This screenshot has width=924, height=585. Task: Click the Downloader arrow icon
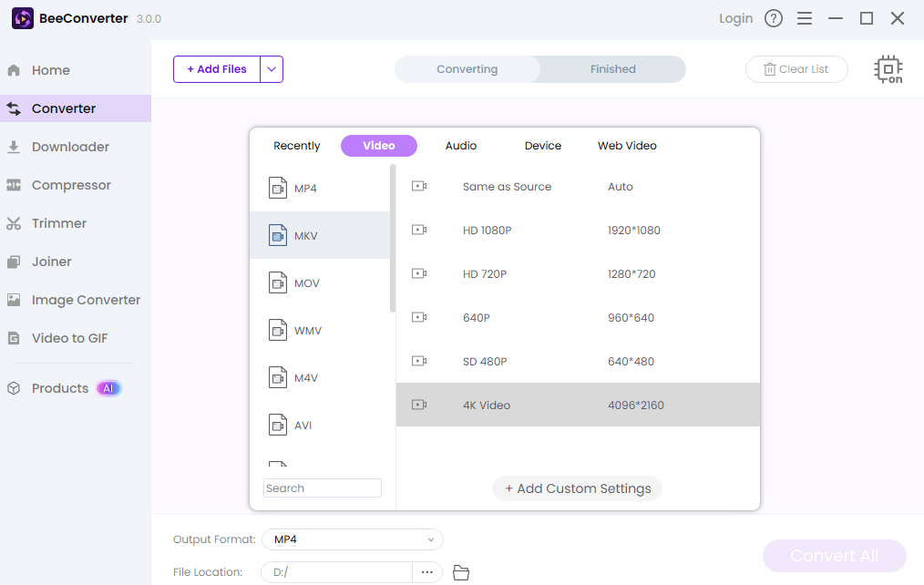14,147
